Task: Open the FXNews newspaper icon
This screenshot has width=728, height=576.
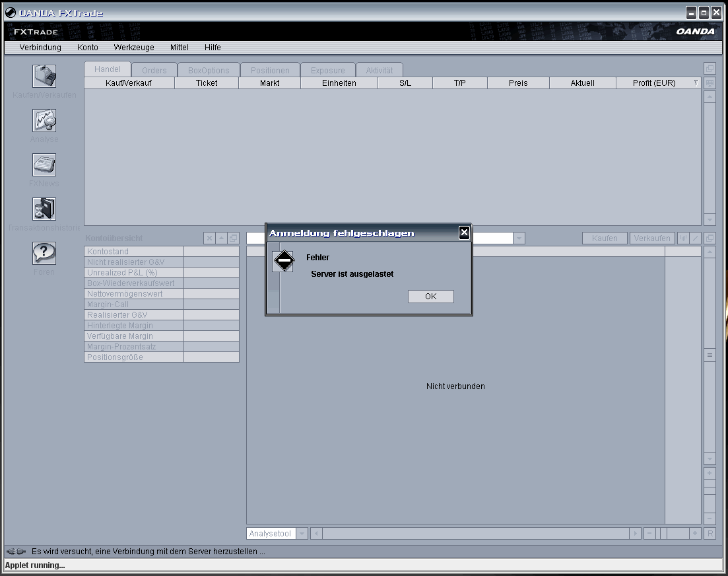Action: [44, 165]
